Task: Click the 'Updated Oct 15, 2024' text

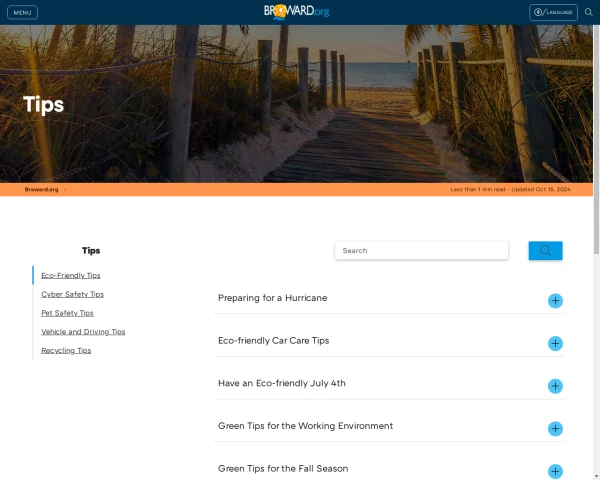Action: pyautogui.click(x=541, y=189)
